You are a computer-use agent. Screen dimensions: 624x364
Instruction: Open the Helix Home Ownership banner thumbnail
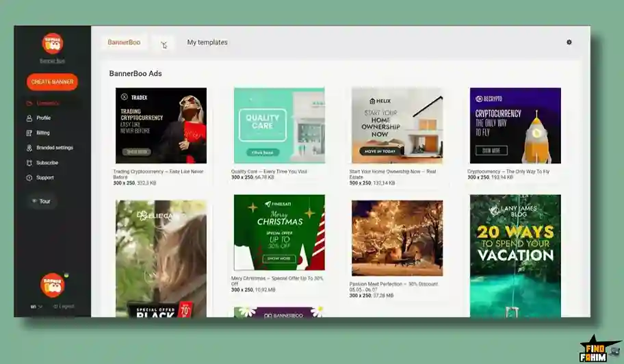(x=397, y=126)
